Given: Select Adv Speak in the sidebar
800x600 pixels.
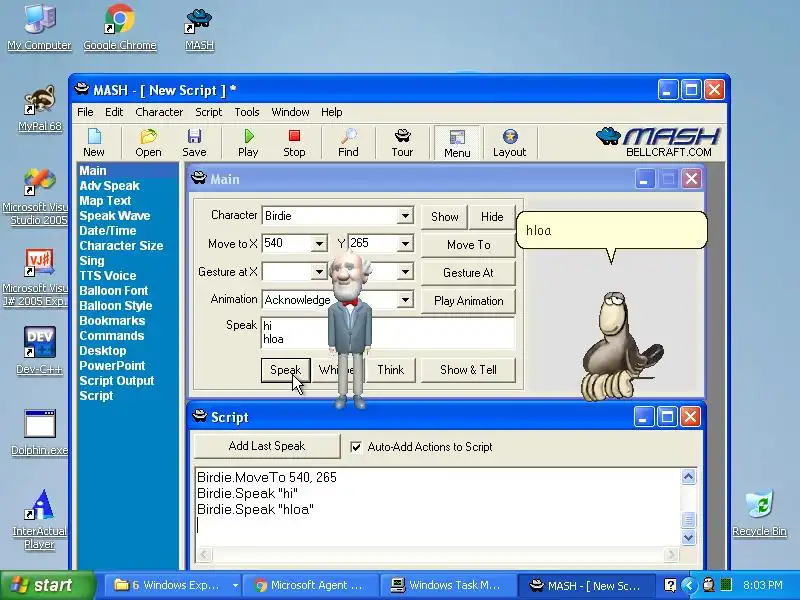Looking at the screenshot, I should [x=110, y=186].
